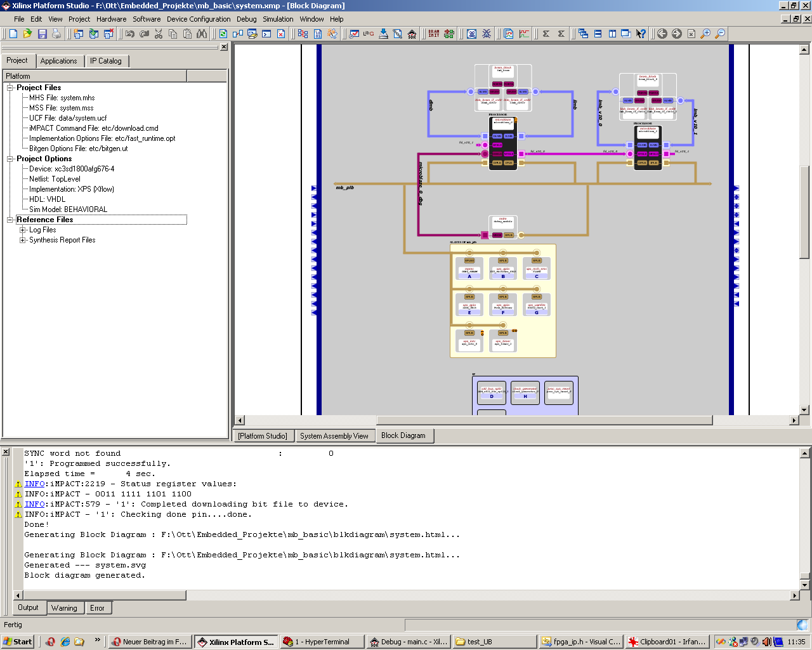812x650 pixels.
Task: Expand the Log Files node
Action: (23, 230)
